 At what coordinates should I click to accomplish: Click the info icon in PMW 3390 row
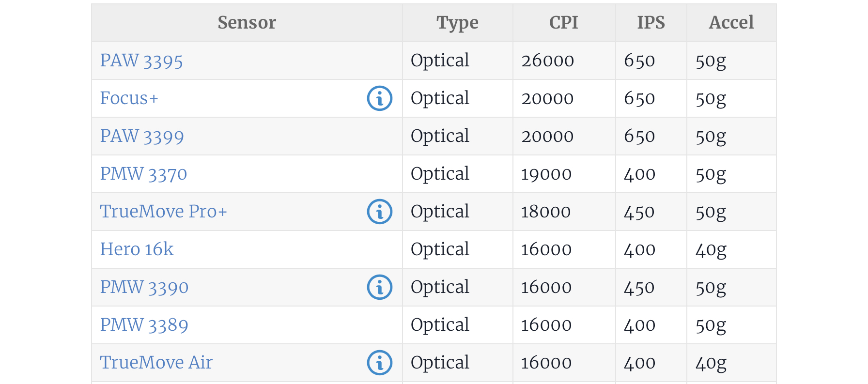point(379,288)
